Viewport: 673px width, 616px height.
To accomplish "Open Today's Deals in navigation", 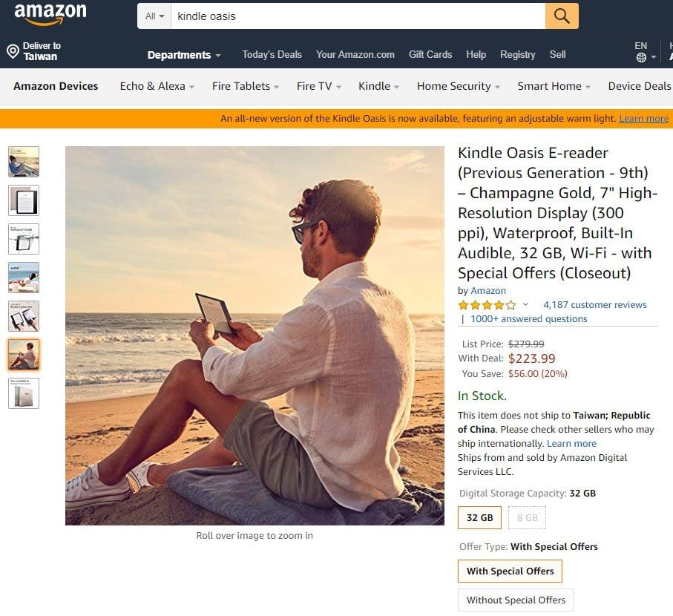I will (272, 54).
